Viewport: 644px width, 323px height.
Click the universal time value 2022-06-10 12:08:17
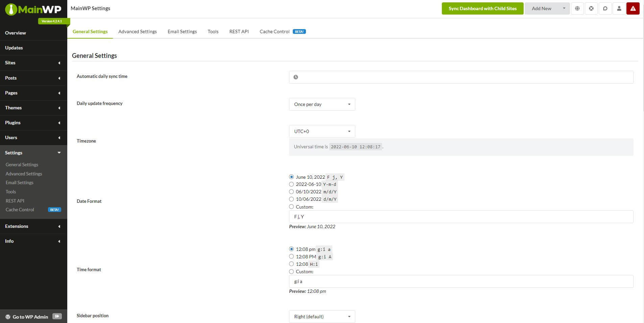(356, 147)
